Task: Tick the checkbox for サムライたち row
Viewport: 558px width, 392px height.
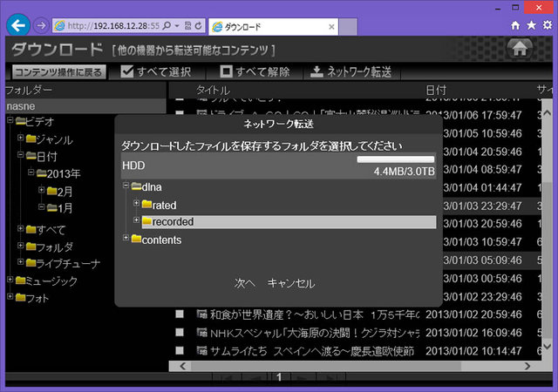Action: (x=180, y=351)
